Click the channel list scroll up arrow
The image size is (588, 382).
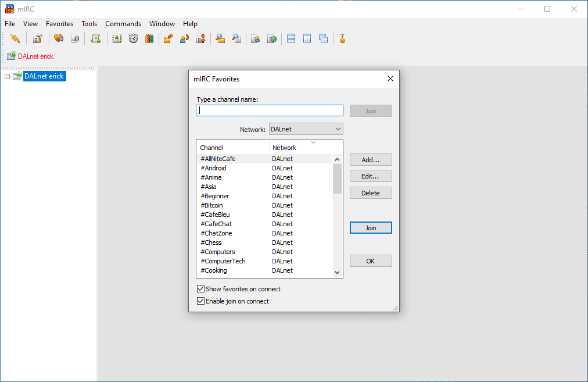pos(337,159)
